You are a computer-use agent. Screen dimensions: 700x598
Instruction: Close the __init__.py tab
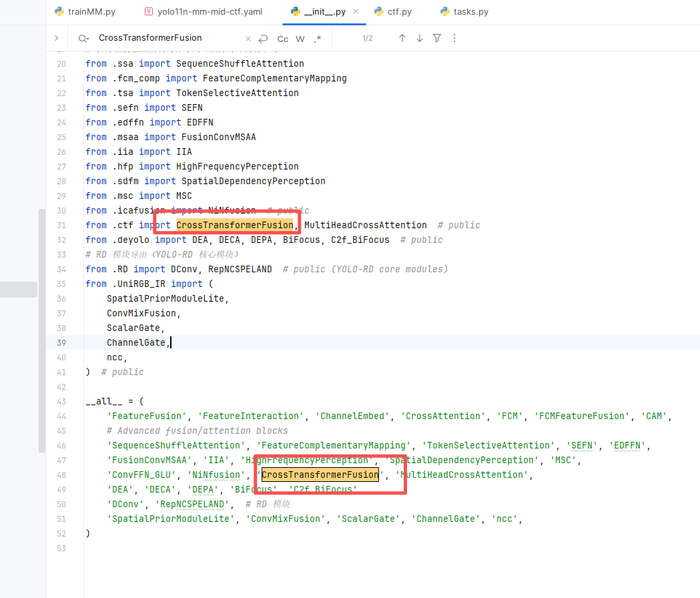pos(356,11)
